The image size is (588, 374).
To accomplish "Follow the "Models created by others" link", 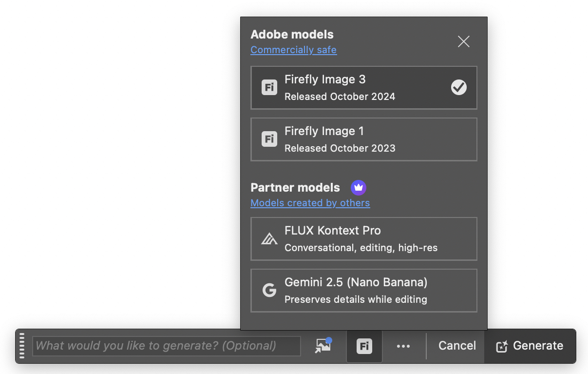I will pyautogui.click(x=310, y=203).
